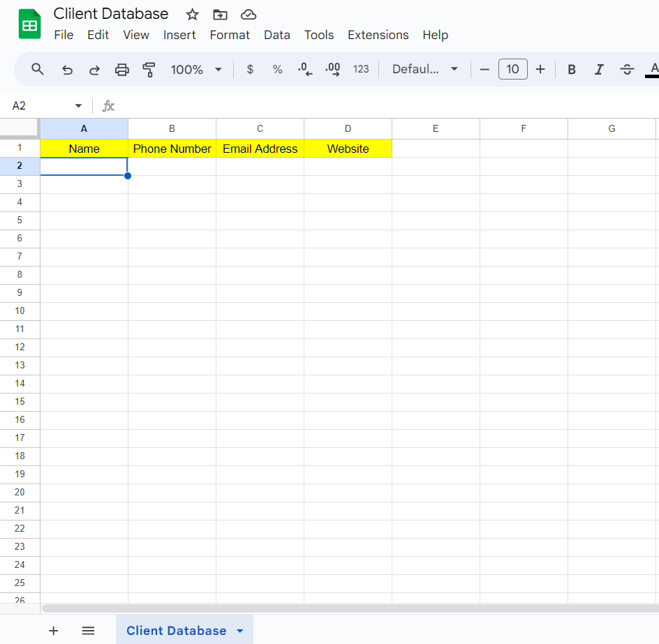
Task: Add a new sheet with plus icon
Action: pos(53,631)
